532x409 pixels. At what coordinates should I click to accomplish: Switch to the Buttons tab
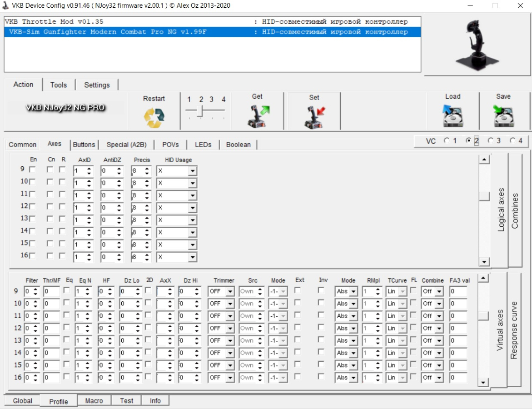84,145
